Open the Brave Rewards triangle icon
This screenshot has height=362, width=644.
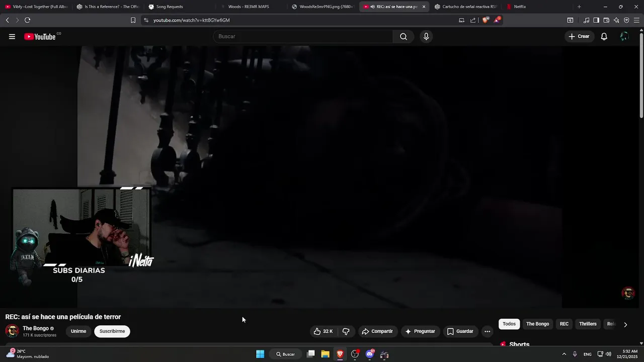497,20
